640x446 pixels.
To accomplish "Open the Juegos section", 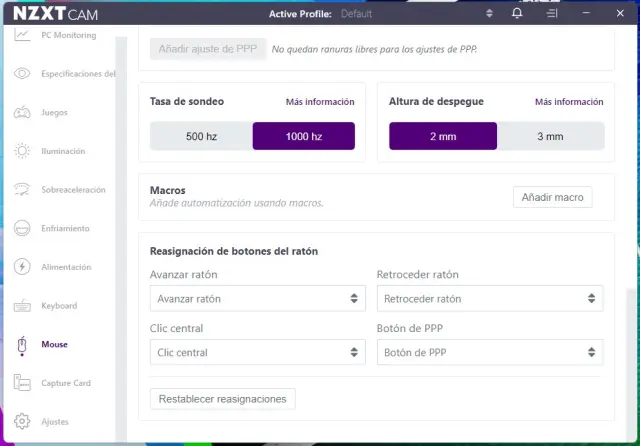I will point(54,112).
